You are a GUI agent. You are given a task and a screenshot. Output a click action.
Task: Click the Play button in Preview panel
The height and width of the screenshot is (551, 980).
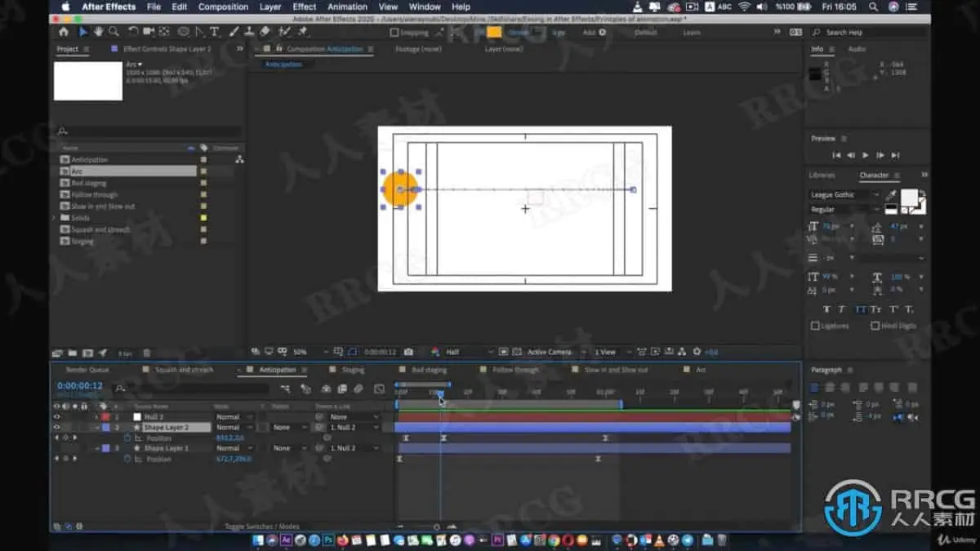point(866,155)
